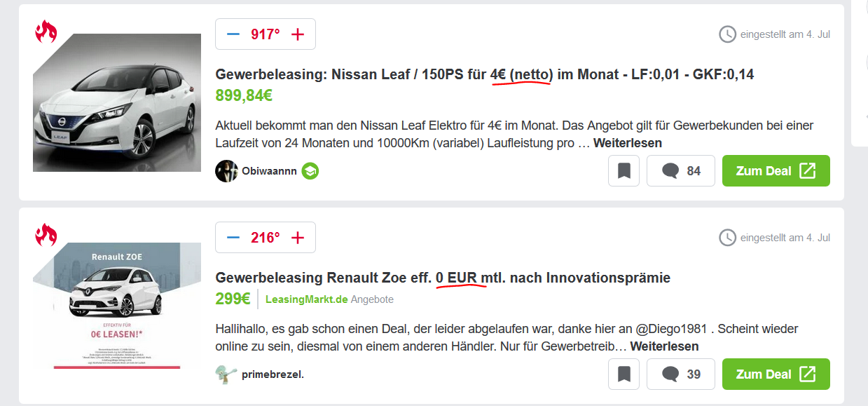
Task: Open the Renault Zoe Gewerbeleasing title link
Action: coord(443,278)
